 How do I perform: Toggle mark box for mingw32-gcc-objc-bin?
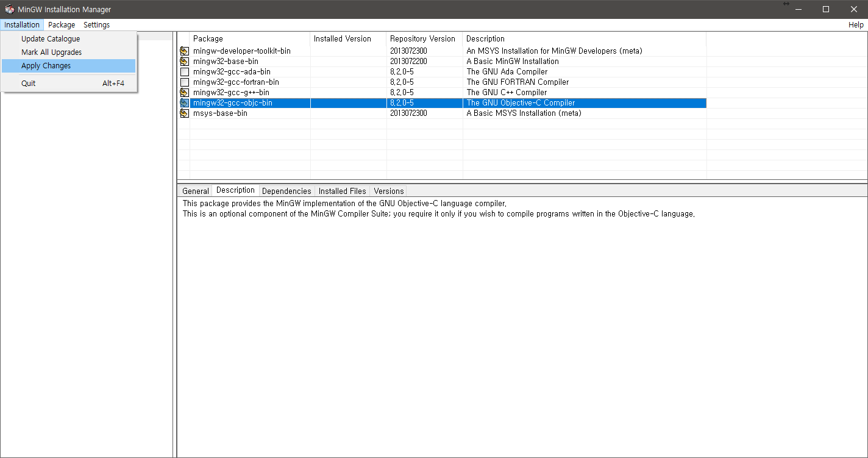184,103
